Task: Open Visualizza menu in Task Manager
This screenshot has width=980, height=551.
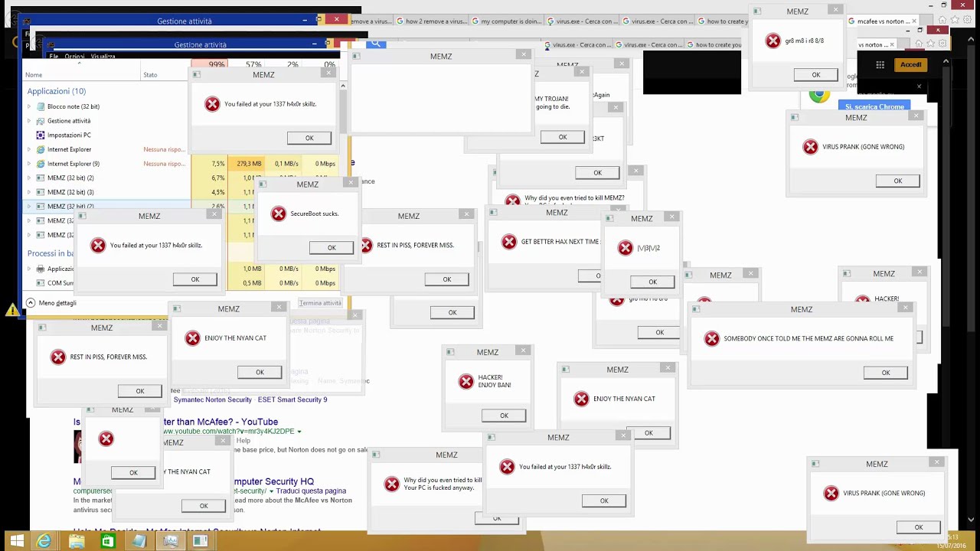Action: tap(103, 57)
